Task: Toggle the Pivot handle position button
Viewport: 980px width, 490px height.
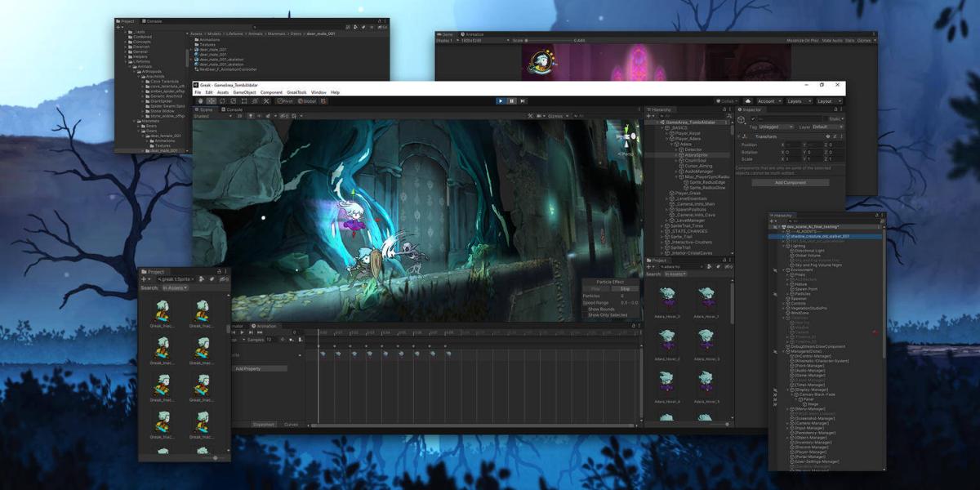Action: pos(286,101)
